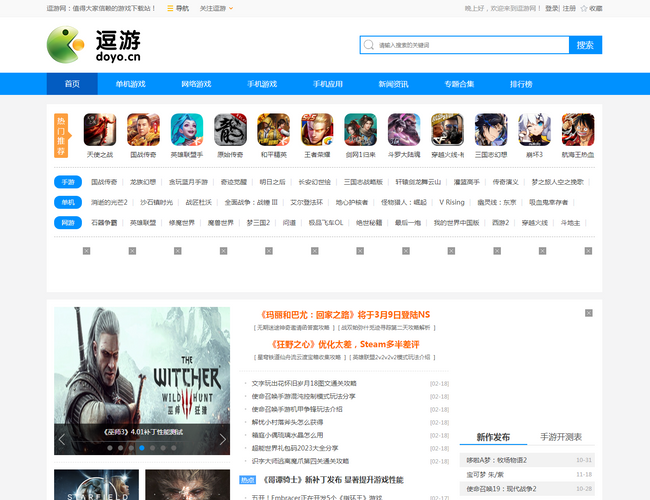The height and width of the screenshot is (500, 650).
Task: Click 明日之后 in the 手游 row
Action: point(273,182)
